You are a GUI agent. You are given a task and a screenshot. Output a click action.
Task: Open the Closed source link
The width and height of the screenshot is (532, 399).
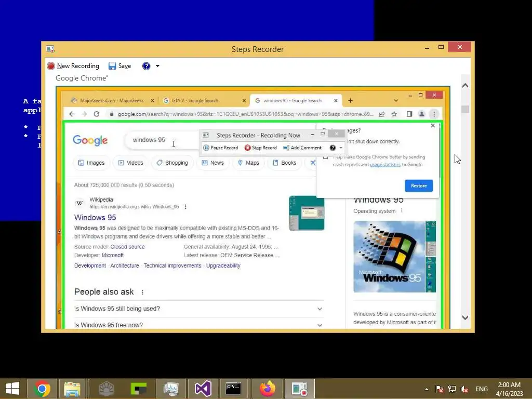pyautogui.click(x=128, y=247)
